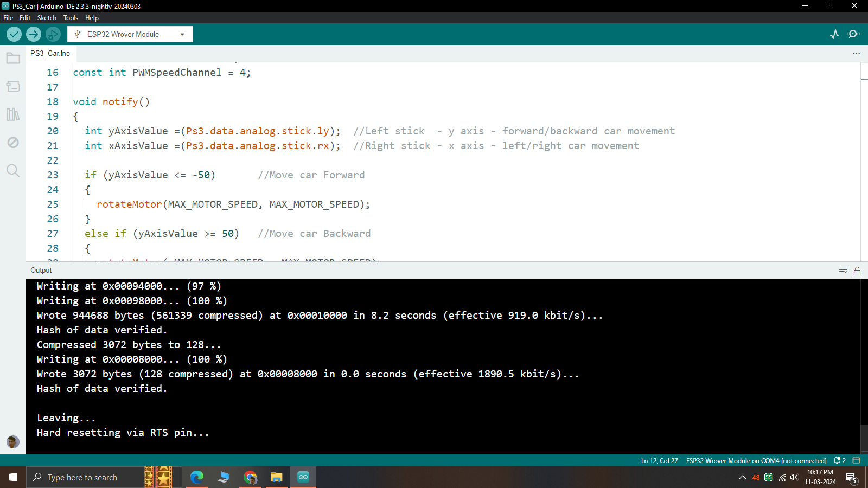
Task: Click the notify function name
Action: (x=120, y=102)
